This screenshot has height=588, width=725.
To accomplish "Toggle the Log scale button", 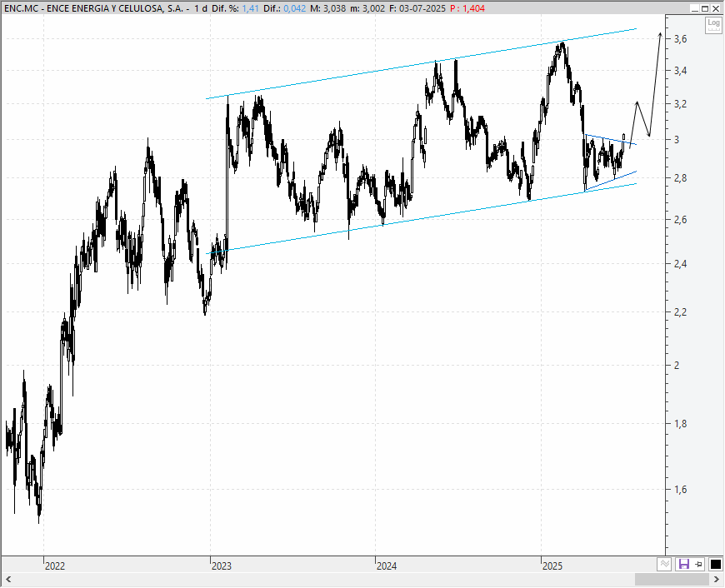I will (713, 25).
